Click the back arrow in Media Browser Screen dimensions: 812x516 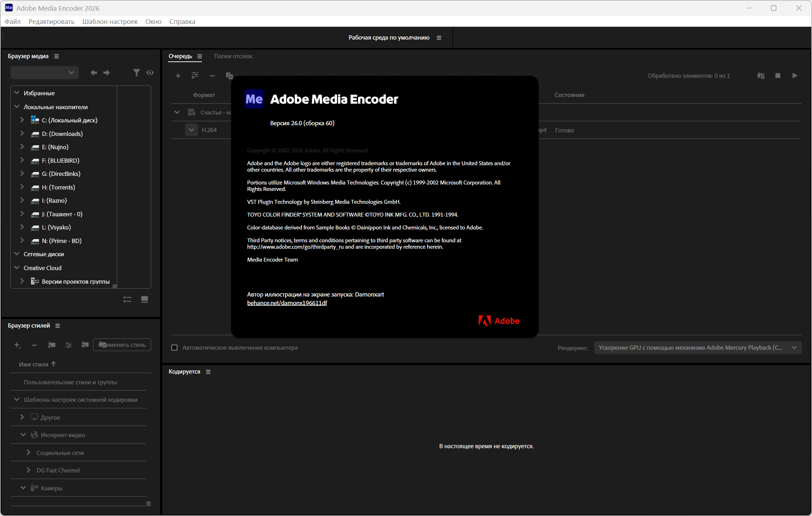point(94,73)
